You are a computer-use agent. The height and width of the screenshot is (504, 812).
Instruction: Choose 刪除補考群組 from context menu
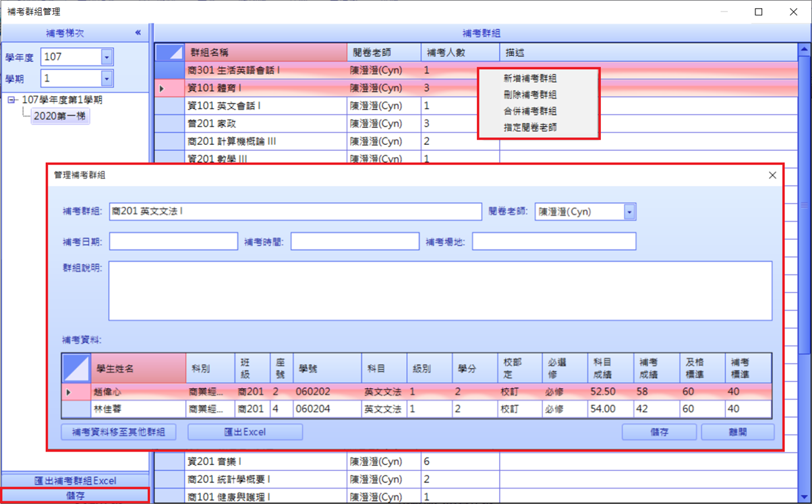coord(530,95)
